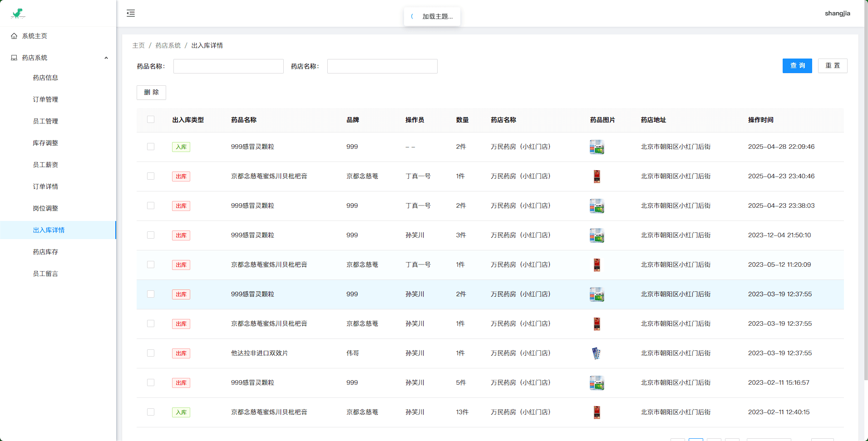The image size is (868, 441).
Task: Select the checkbox for the 2025-04-28 22:09:46 record
Action: [x=151, y=147]
